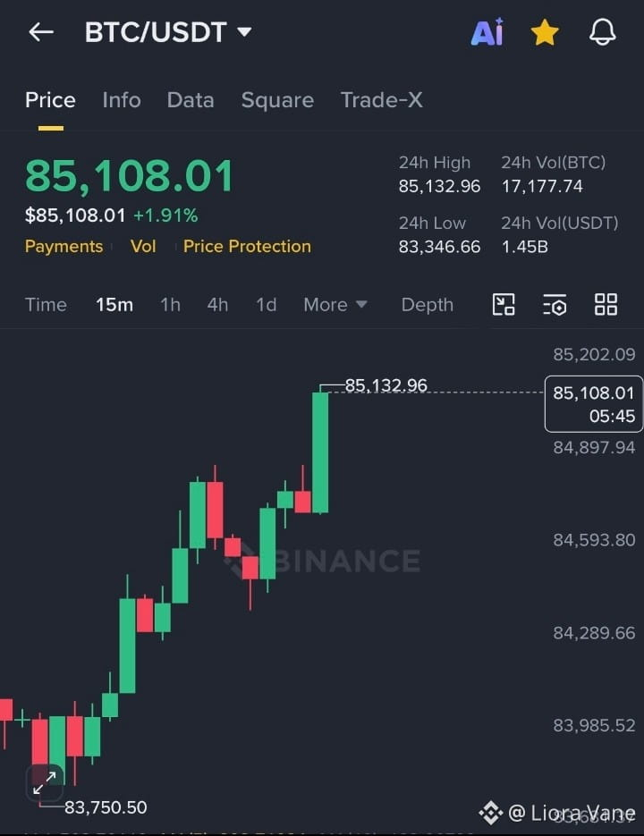Image resolution: width=644 pixels, height=836 pixels.
Task: Tap the Payments tag
Action: click(64, 246)
